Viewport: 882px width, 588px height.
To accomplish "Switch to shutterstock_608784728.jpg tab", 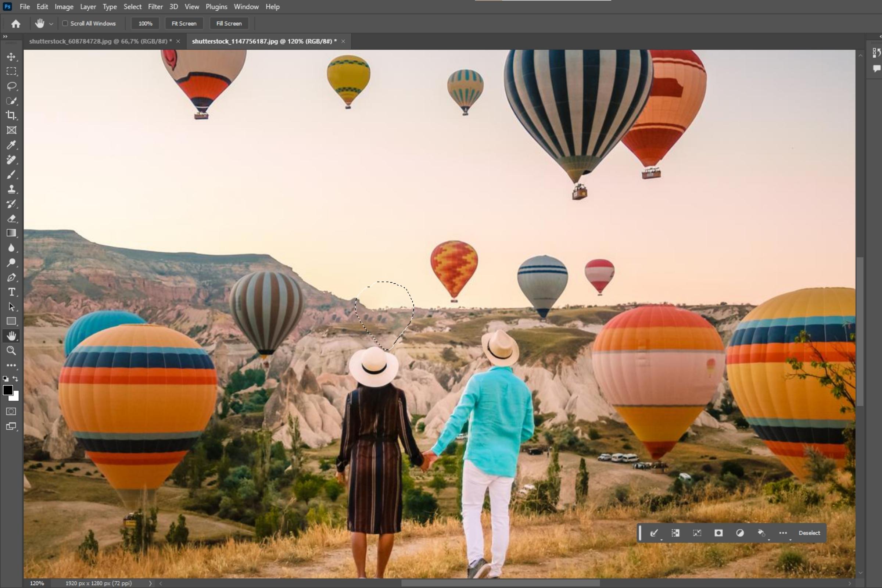I will pyautogui.click(x=100, y=41).
